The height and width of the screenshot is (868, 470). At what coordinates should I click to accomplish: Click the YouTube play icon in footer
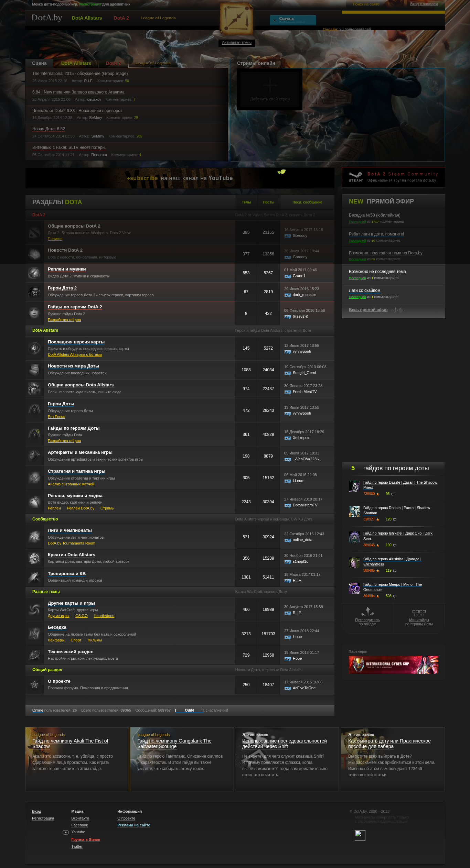click(x=66, y=832)
